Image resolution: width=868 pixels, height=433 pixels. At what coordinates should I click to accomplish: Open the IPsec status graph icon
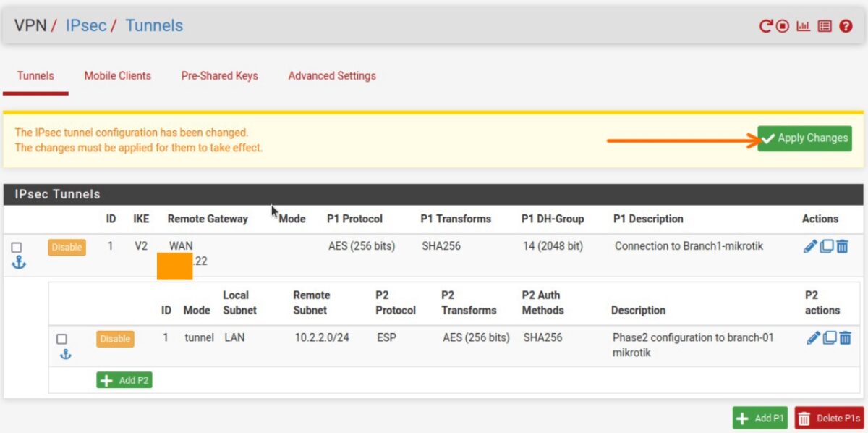803,25
